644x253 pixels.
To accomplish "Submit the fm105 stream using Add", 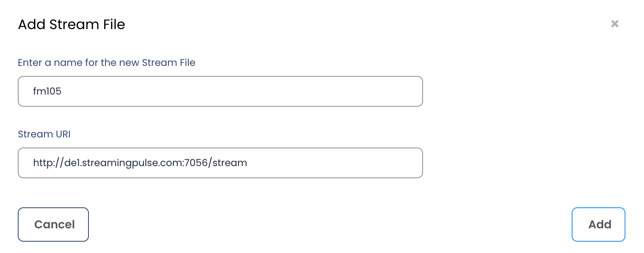I will pyautogui.click(x=598, y=224).
